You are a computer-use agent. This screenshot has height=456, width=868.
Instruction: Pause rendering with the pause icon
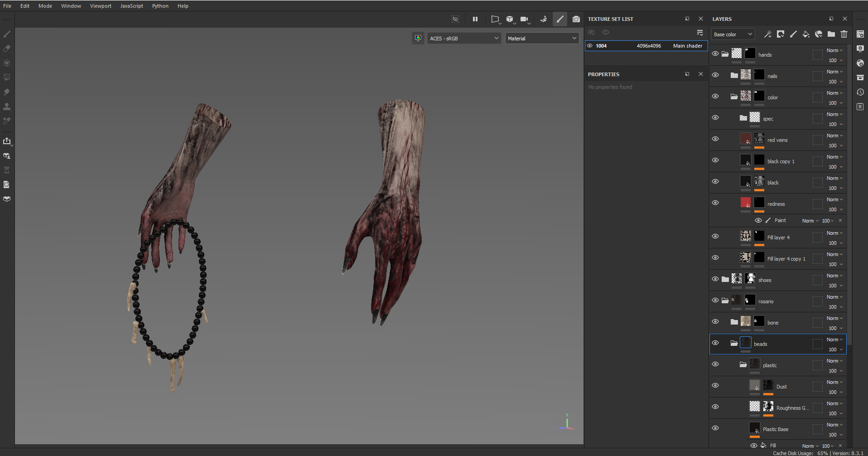(x=475, y=19)
